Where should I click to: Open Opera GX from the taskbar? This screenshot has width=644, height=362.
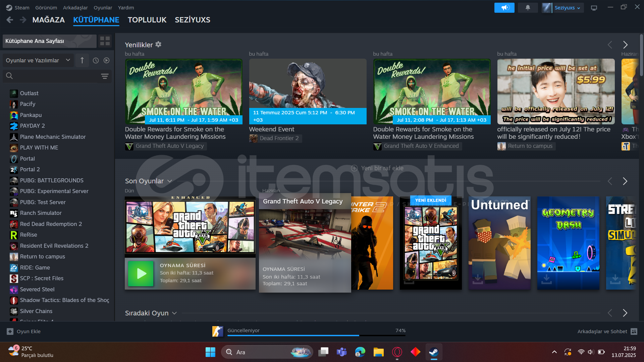(x=397, y=352)
